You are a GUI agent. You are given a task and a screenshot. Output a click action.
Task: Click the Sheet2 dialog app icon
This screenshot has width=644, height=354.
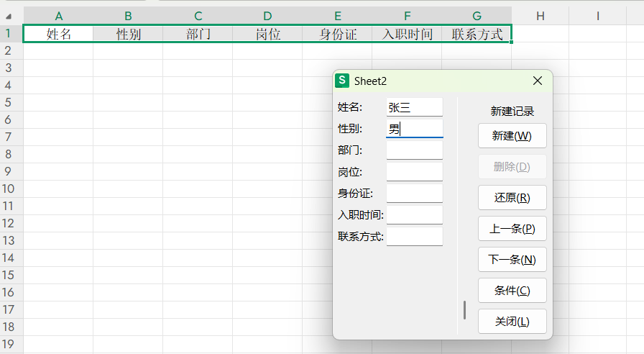(342, 81)
